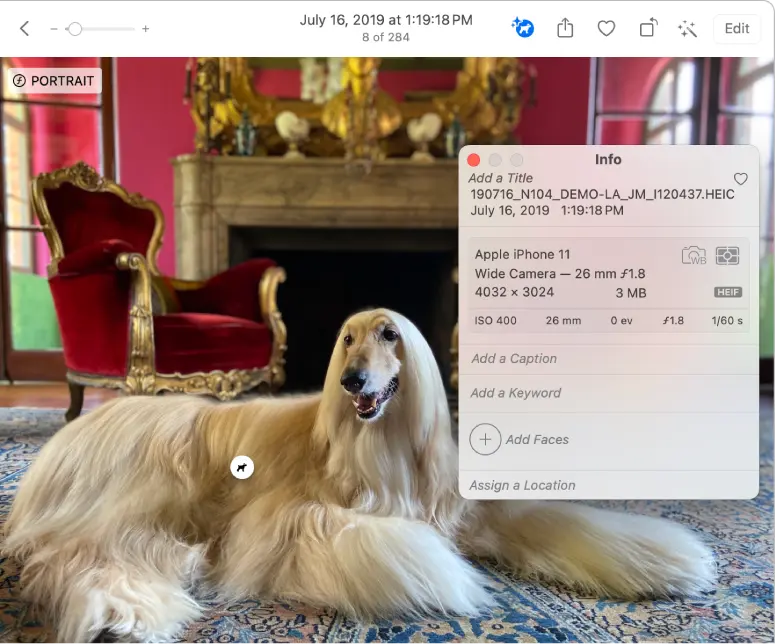Click the white balance camera icon
778x644 pixels.
694,256
